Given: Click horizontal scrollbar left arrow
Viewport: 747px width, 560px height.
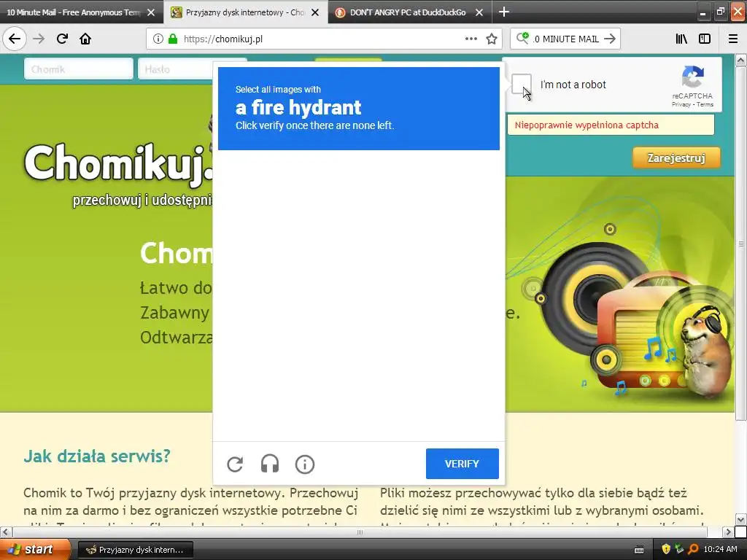Looking at the screenshot, I should (5, 532).
